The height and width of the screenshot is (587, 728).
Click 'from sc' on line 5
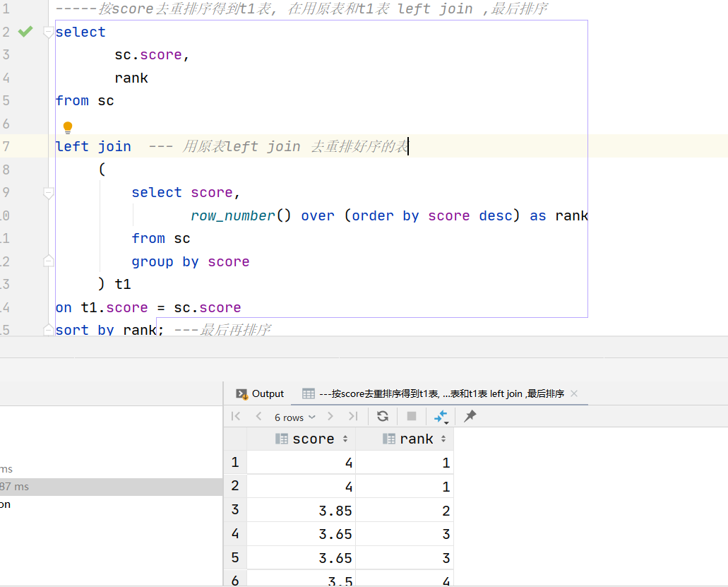[85, 101]
